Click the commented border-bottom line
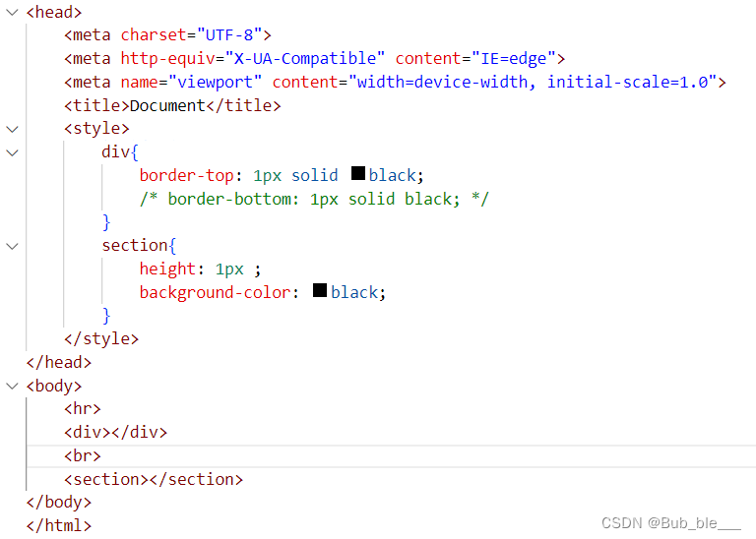Image resolution: width=756 pixels, height=539 pixels. click(x=314, y=199)
